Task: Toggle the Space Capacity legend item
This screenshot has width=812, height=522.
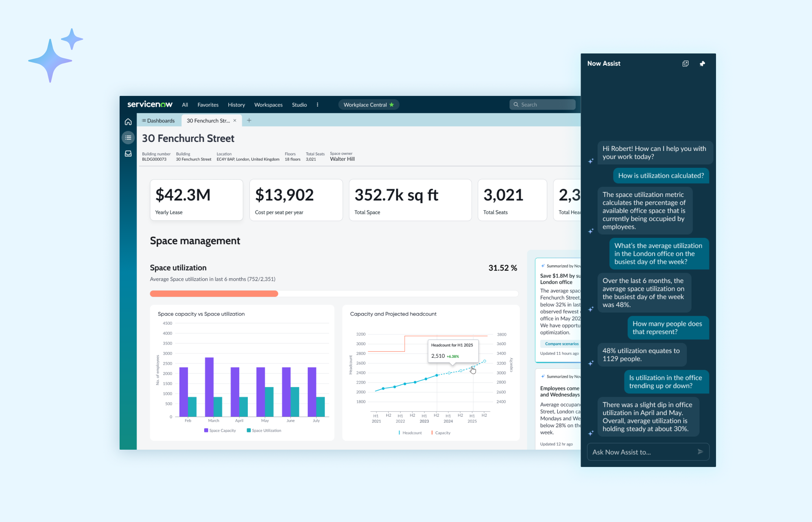Action: point(220,430)
